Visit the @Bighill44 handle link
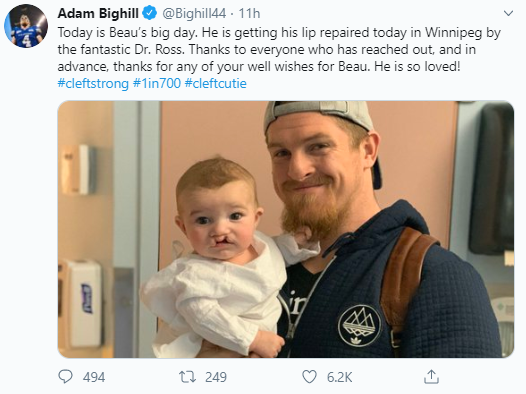526x394 pixels. tap(194, 13)
